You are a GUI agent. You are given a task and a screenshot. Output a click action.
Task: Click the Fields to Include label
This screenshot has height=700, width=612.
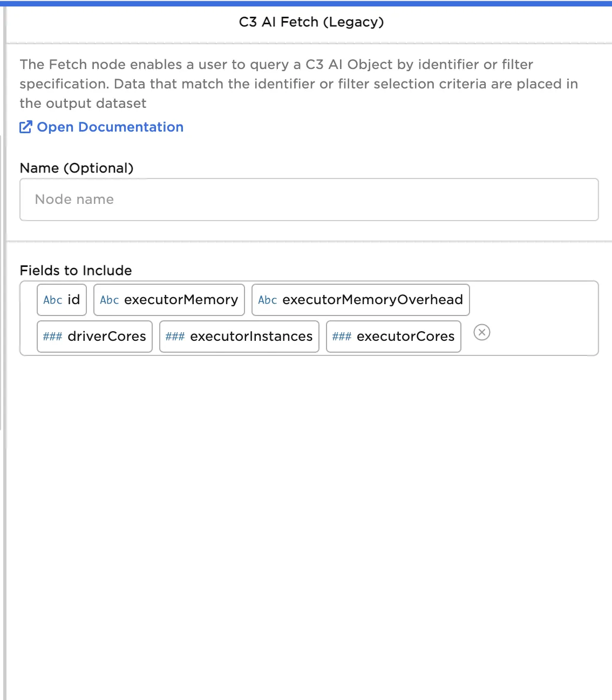coord(76,271)
